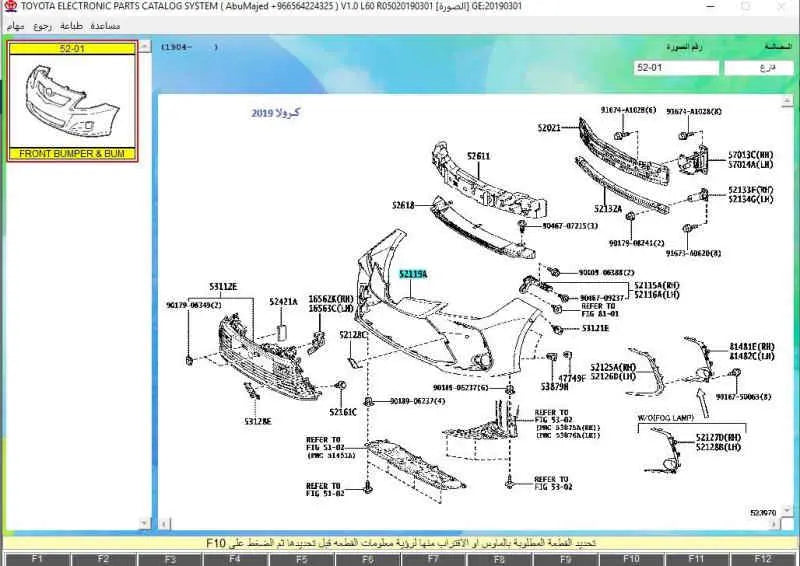The image size is (800, 566).
Task: Click part label 52618 on diagram
Action: (x=403, y=205)
